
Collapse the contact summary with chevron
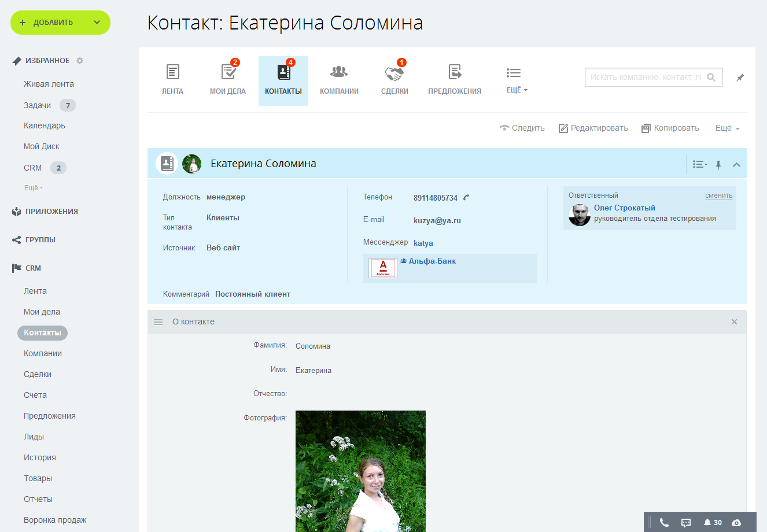tap(736, 165)
